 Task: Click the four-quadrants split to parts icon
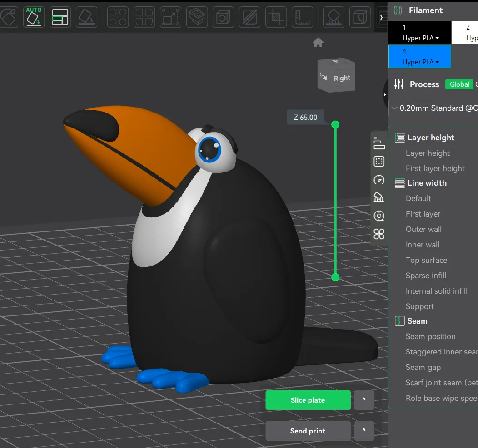pos(144,17)
